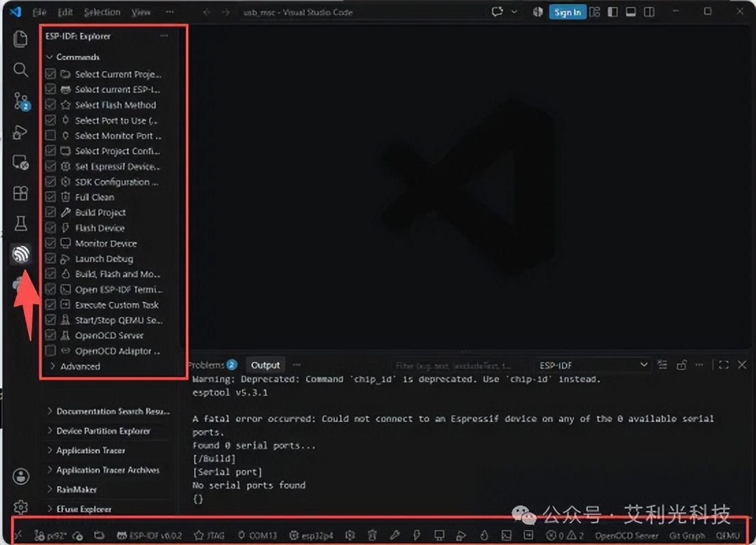Open the Run and Debug view icon
Screen dimensions: 756x545
click(20, 132)
